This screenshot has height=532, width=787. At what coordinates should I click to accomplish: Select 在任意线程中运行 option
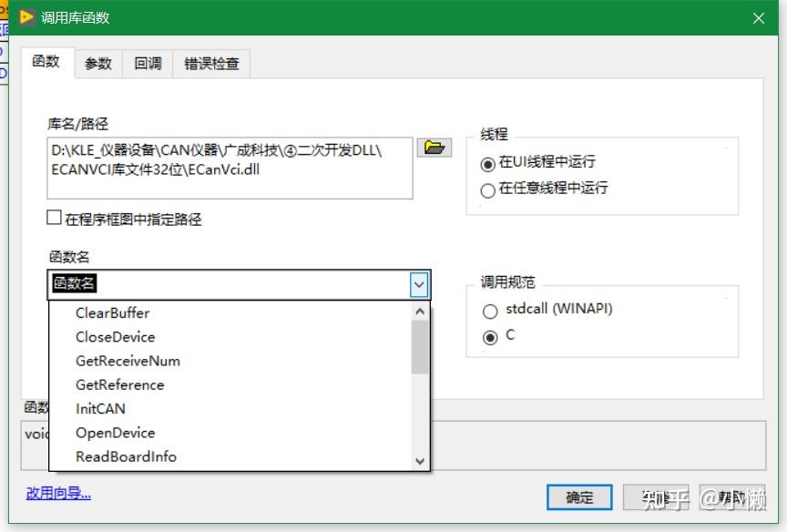coord(488,189)
